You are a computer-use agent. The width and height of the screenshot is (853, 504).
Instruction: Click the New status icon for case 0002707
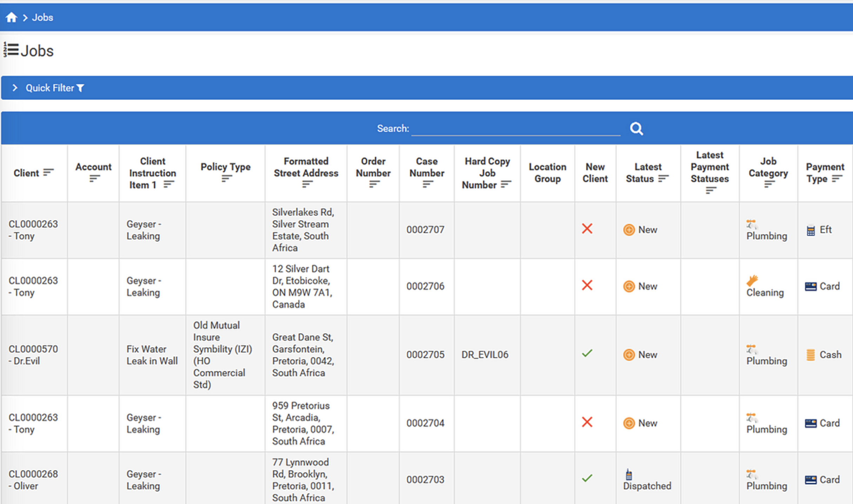click(629, 230)
